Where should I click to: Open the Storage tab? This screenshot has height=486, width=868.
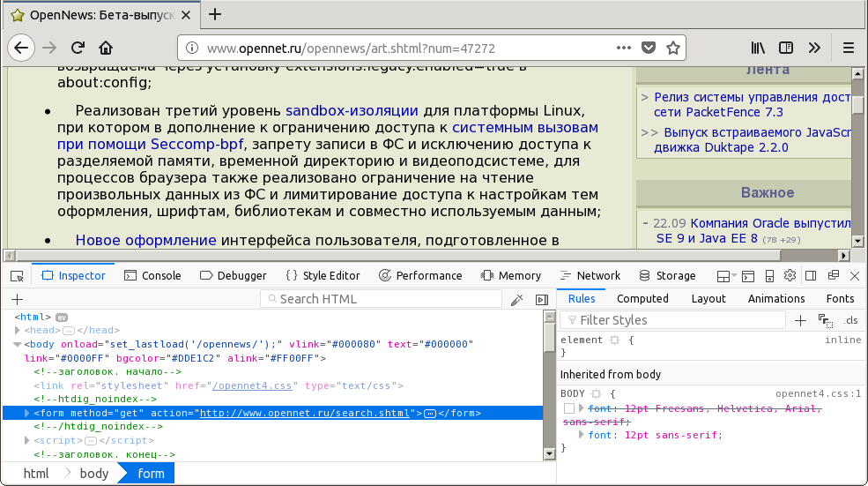click(x=667, y=275)
